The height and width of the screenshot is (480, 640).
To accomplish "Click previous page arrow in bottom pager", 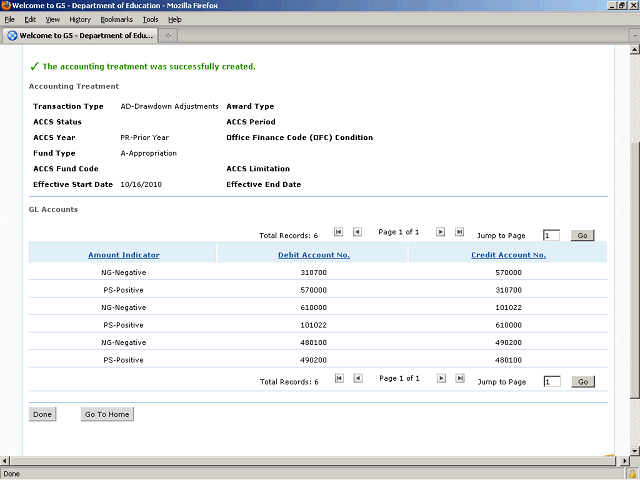I will (x=357, y=379).
